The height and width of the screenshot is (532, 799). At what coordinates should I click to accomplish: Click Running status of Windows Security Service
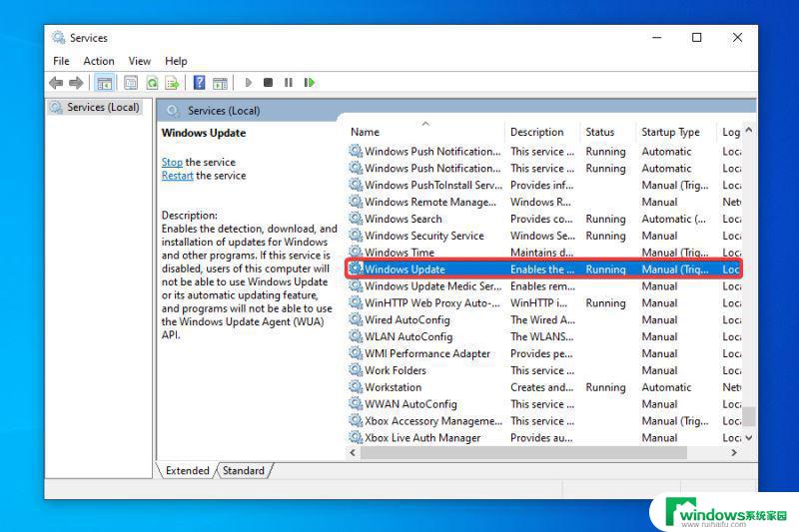(x=605, y=236)
